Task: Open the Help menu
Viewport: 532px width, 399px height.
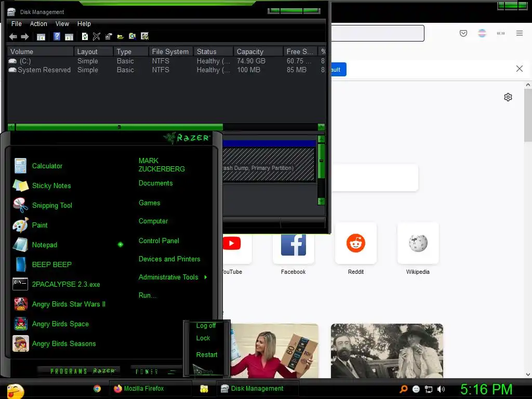Action: pos(84,24)
